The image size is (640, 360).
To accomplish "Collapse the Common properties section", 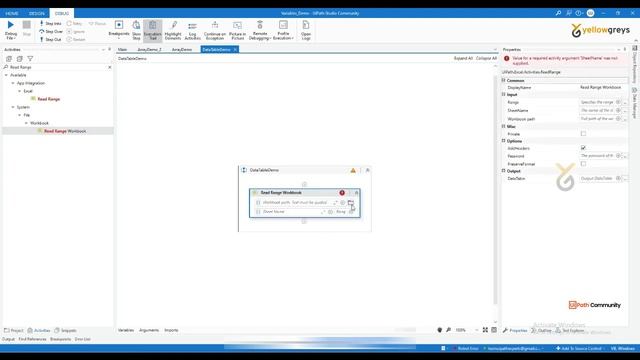I will pos(504,80).
